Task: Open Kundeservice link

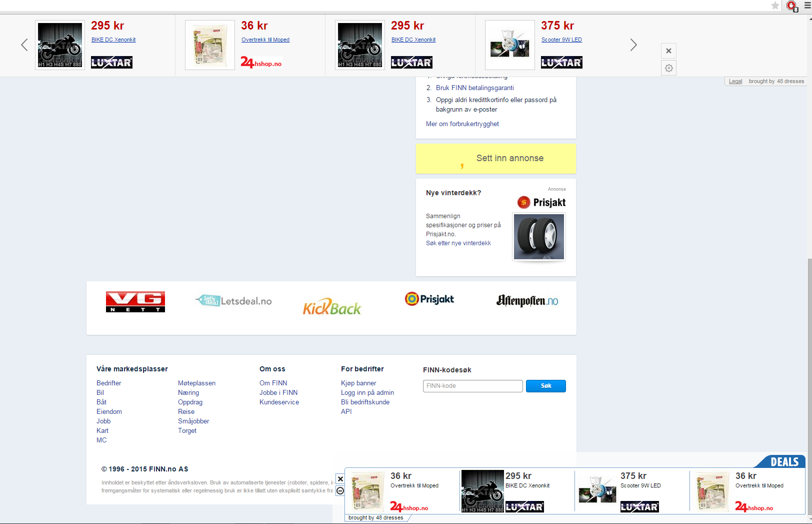Action: [x=279, y=402]
